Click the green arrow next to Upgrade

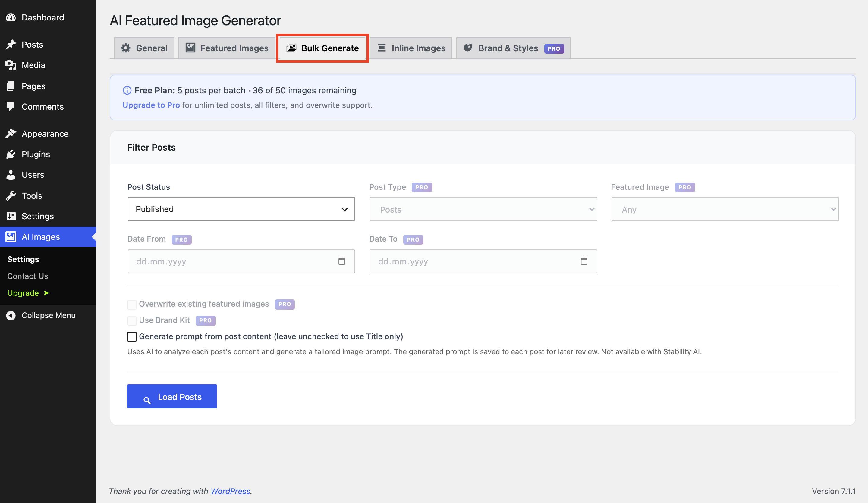(46, 293)
